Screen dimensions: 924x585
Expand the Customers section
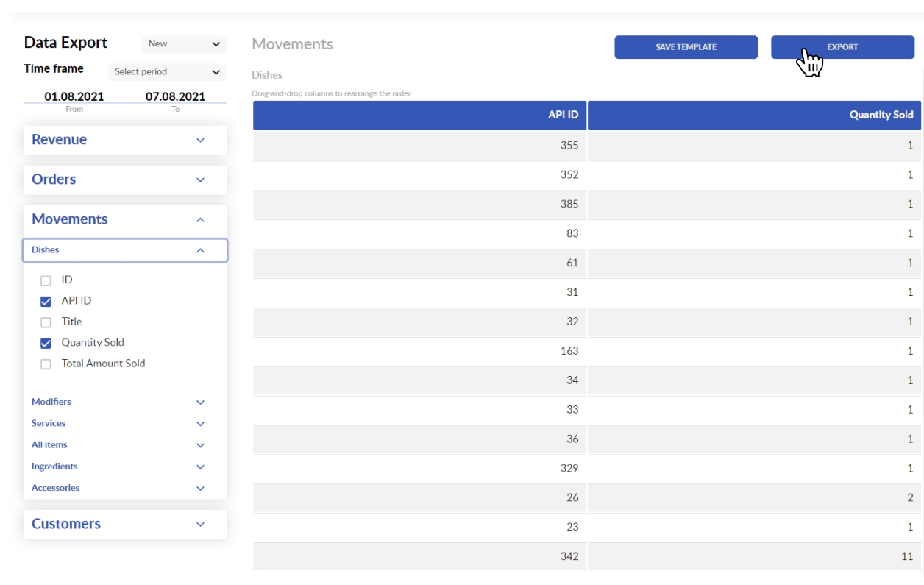pos(125,524)
